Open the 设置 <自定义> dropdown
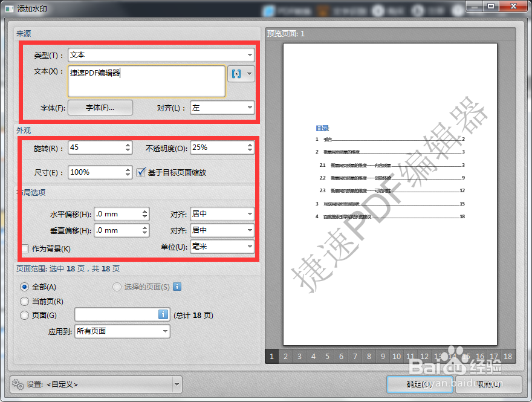The width and height of the screenshot is (532, 402). [96, 384]
